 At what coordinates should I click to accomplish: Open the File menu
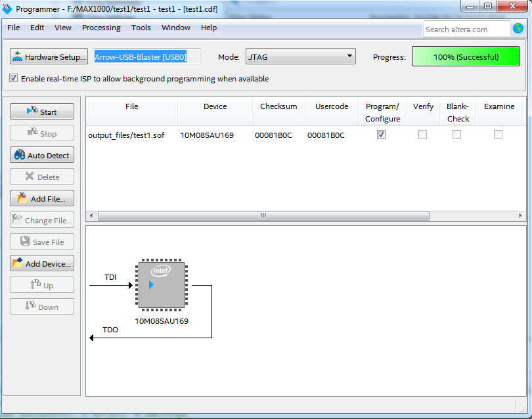click(14, 28)
